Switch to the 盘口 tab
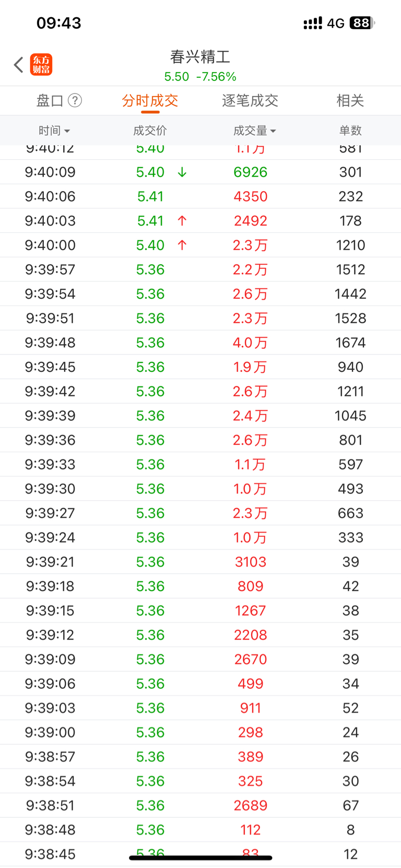401x868 pixels. coord(50,100)
